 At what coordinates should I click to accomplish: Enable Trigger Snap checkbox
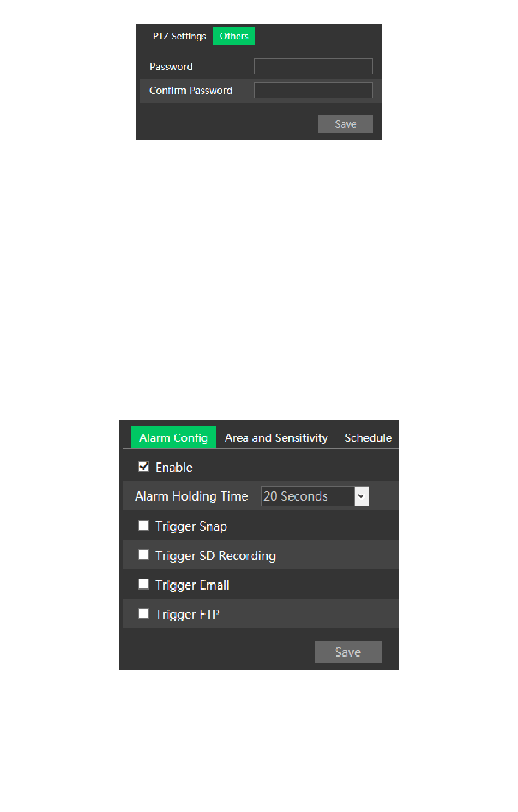pyautogui.click(x=144, y=525)
